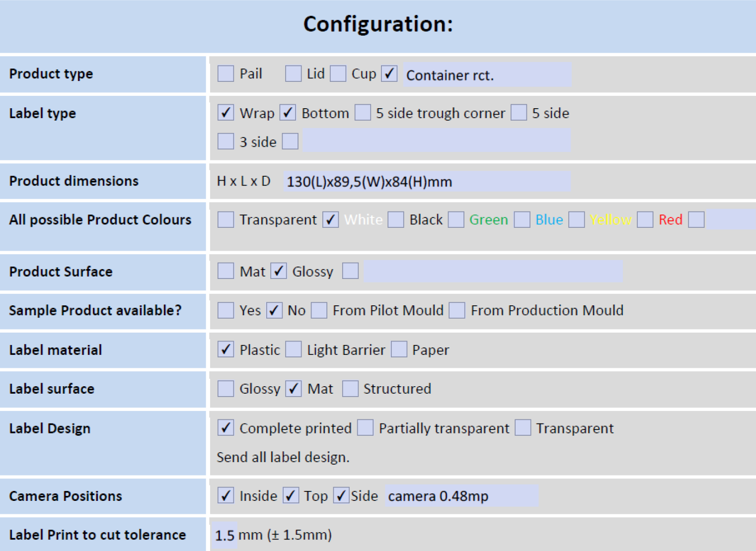This screenshot has height=551, width=756.
Task: Check the Structured label surface checkbox
Action: point(350,389)
